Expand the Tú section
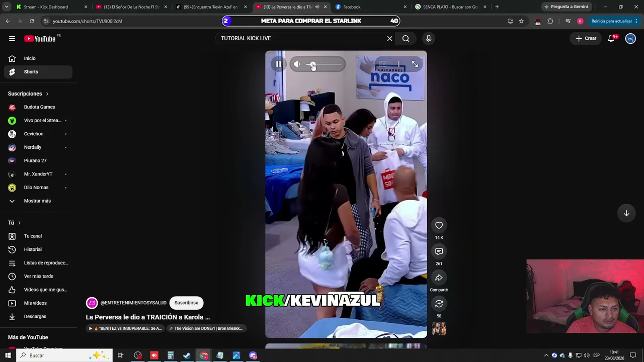This screenshot has height=362, width=644. pos(15,223)
